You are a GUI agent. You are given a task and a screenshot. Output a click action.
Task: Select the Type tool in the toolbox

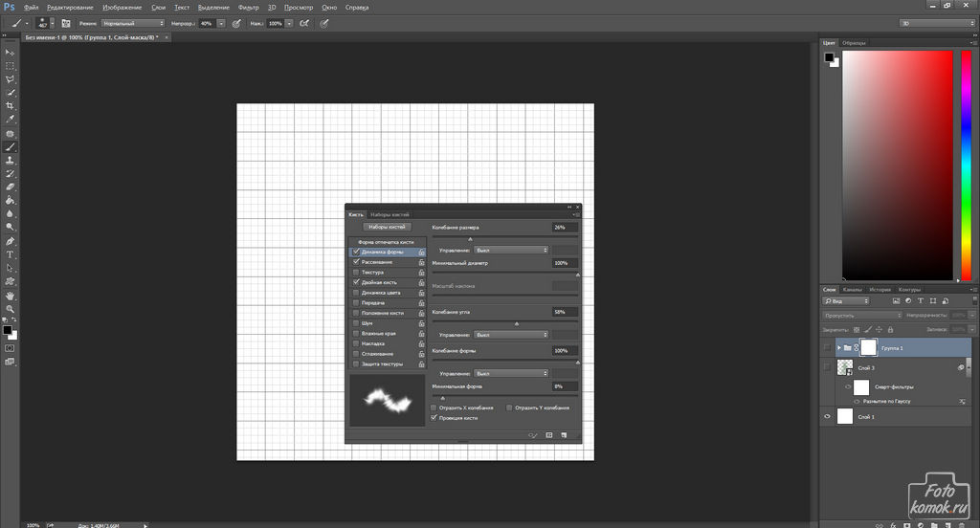10,254
